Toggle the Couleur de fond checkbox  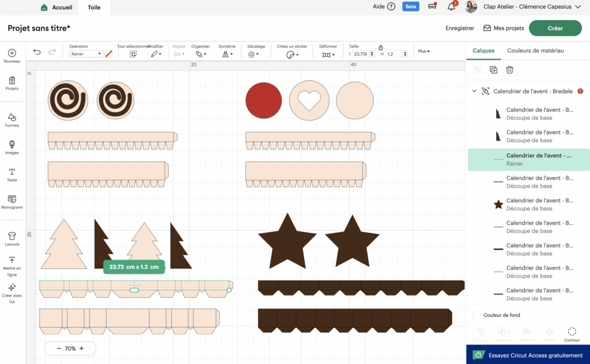(x=476, y=315)
